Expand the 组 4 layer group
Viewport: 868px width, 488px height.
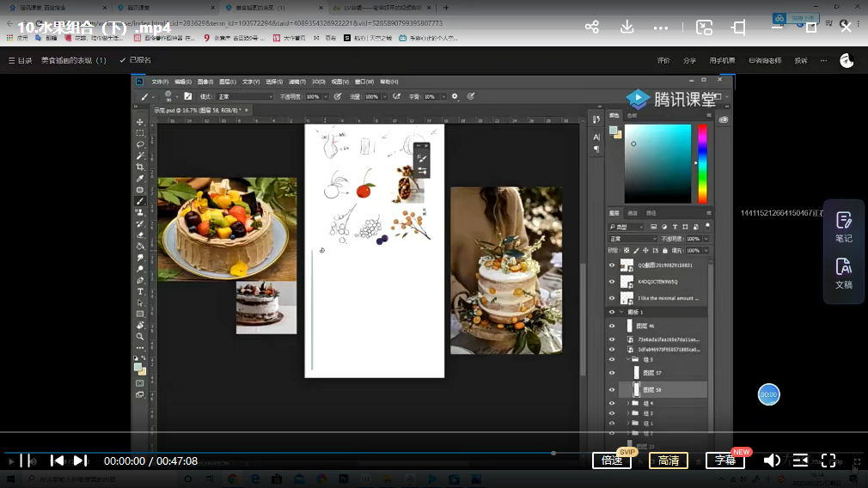click(x=628, y=403)
